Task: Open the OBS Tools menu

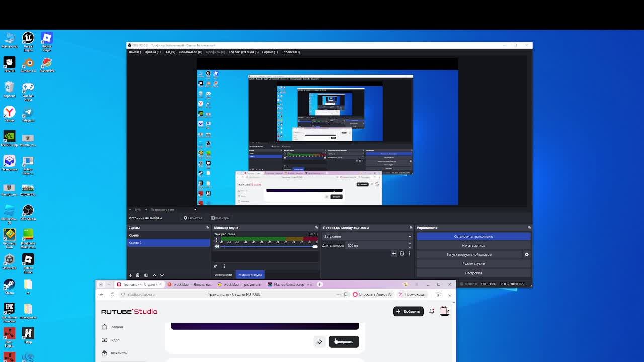Action: point(270,52)
